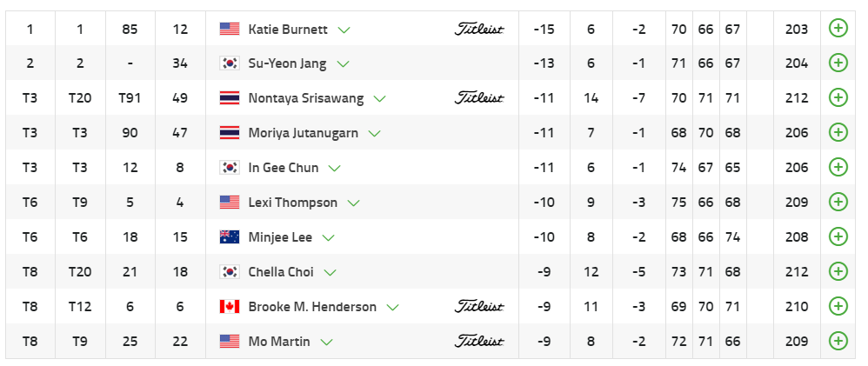Click the plus icon for Brooke M. Henderson

pos(838,307)
